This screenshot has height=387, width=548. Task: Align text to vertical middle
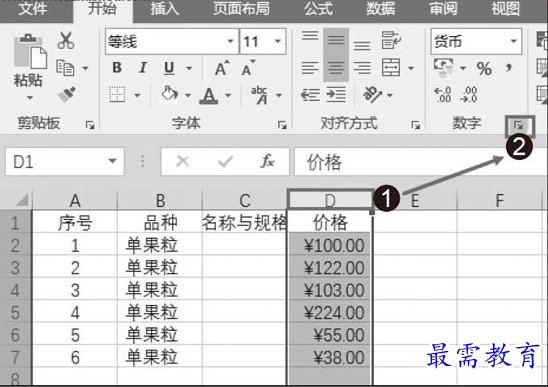(x=336, y=41)
